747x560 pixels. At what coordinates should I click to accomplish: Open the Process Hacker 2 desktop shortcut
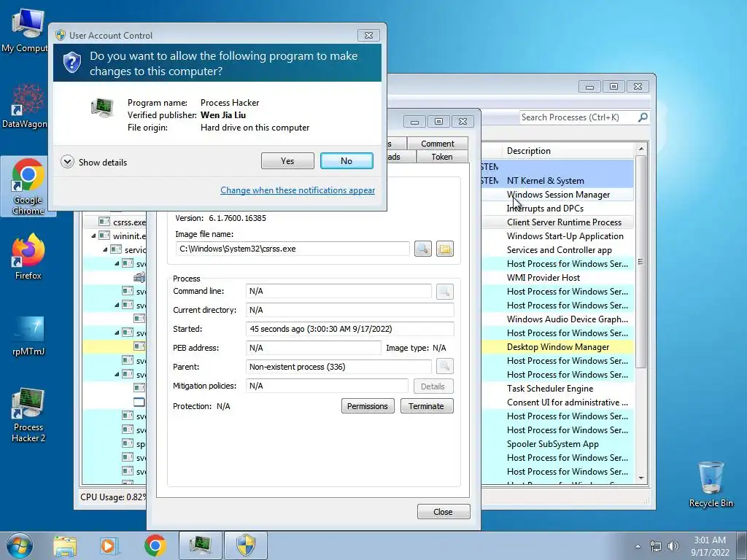[28, 415]
